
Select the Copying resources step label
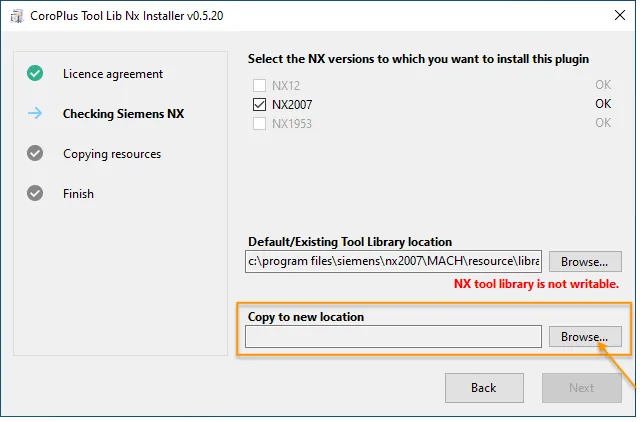click(x=111, y=154)
